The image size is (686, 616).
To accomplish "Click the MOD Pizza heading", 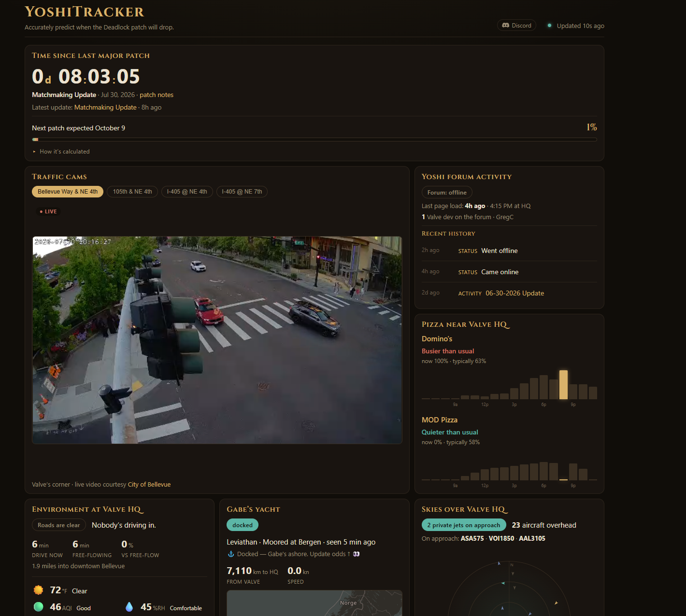I will 440,420.
